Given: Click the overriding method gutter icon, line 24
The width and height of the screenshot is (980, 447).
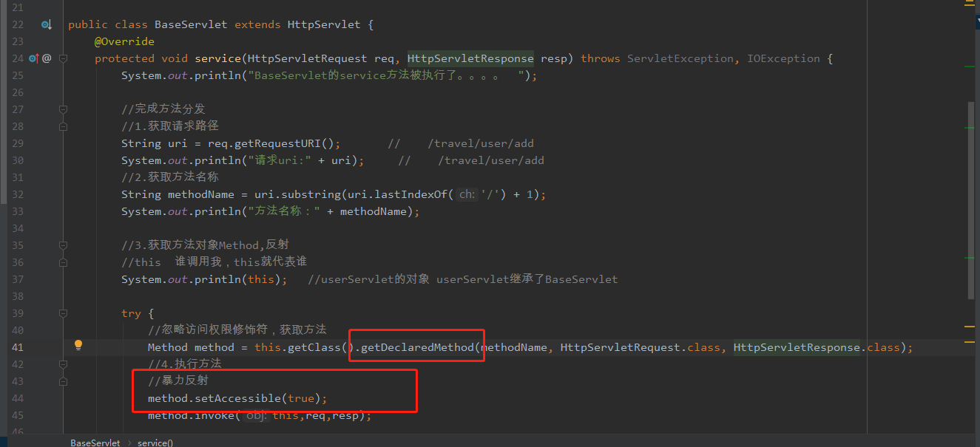Looking at the screenshot, I should click(33, 58).
